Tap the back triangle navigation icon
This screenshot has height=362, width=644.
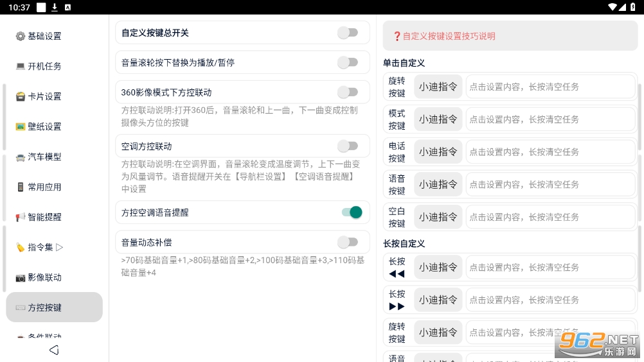click(54, 350)
